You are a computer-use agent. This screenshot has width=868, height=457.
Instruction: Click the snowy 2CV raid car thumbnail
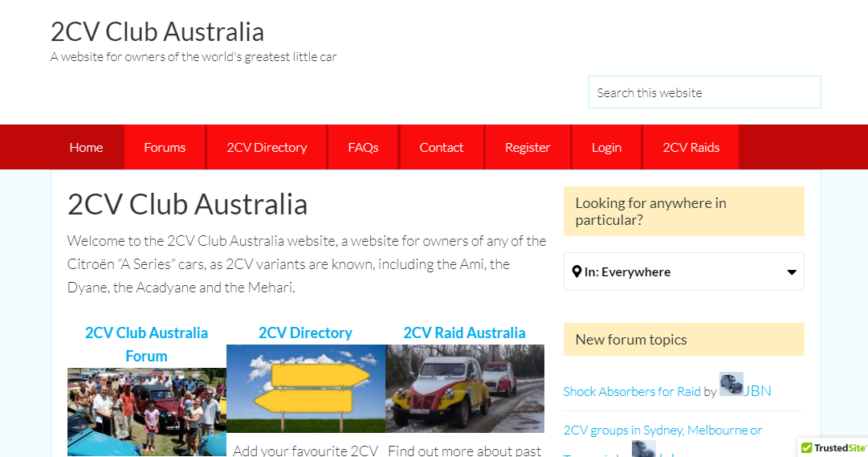pos(464,389)
